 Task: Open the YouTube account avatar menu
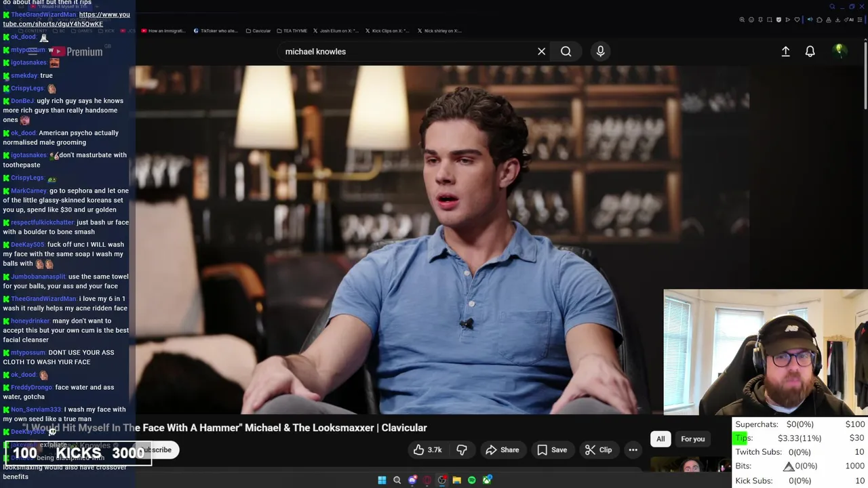coord(840,52)
